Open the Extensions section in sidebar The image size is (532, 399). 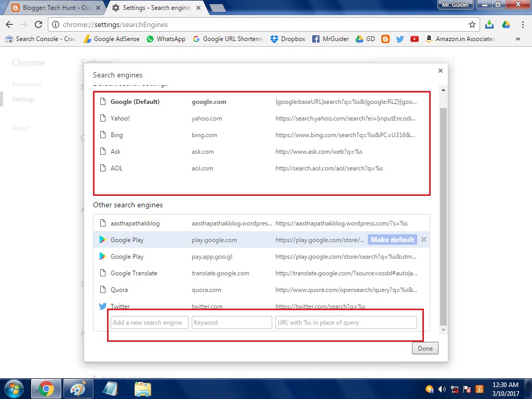point(26,84)
